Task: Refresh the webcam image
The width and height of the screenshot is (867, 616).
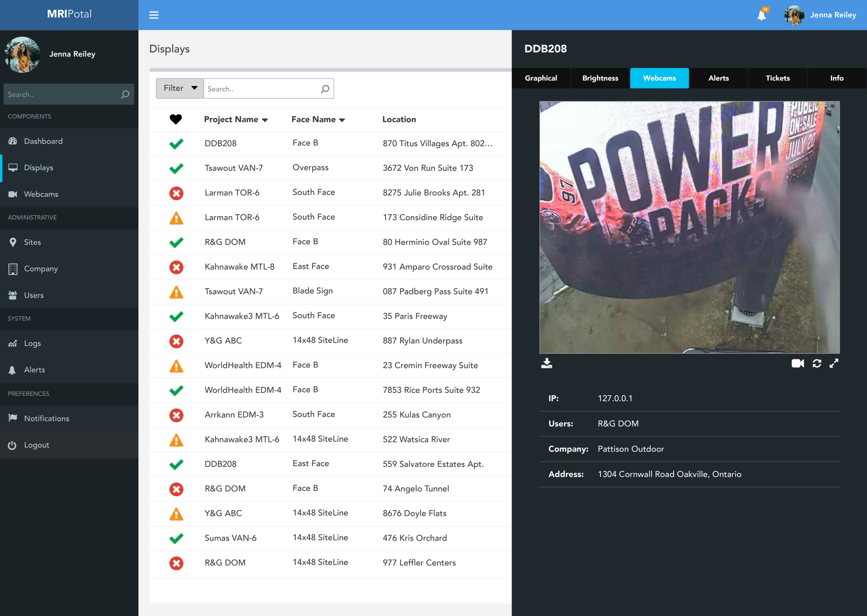Action: click(x=816, y=363)
